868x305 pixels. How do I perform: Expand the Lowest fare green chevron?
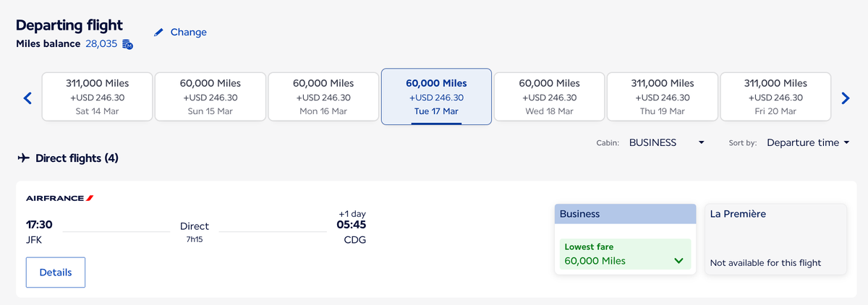678,261
